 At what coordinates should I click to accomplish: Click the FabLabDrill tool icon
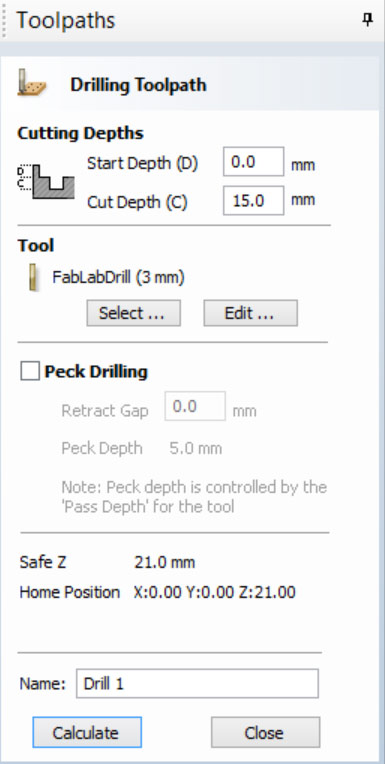click(33, 278)
